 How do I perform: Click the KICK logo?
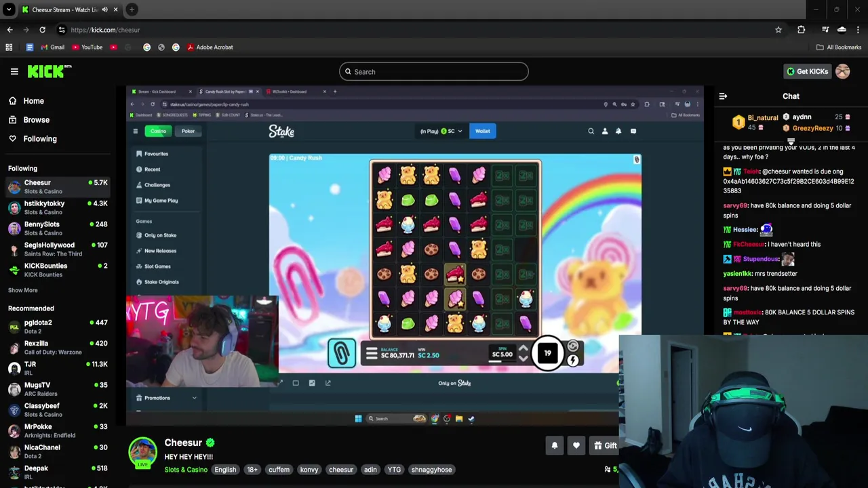pyautogui.click(x=50, y=71)
